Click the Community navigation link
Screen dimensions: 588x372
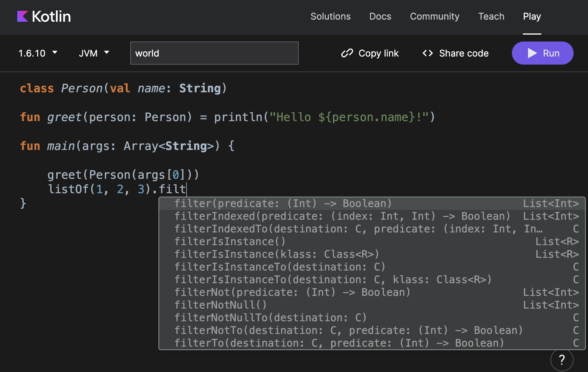(x=434, y=16)
